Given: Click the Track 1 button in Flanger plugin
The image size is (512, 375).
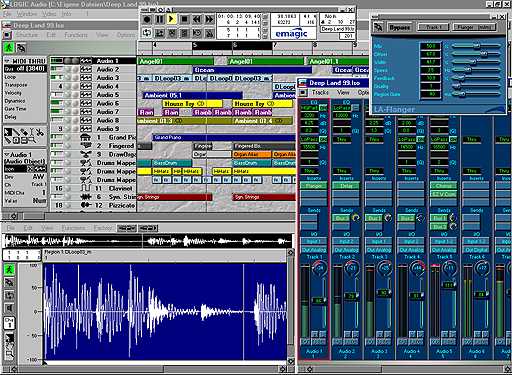Looking at the screenshot, I should click(433, 27).
